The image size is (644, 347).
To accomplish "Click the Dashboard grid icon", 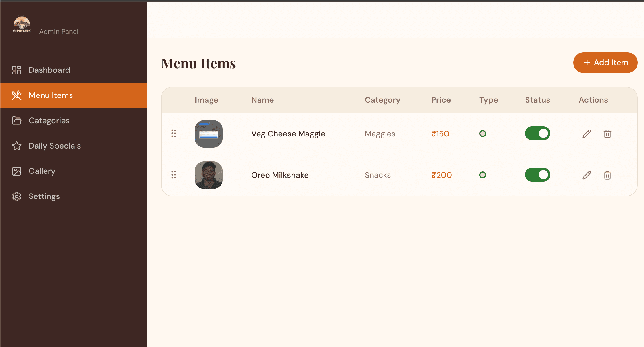I will click(x=17, y=70).
